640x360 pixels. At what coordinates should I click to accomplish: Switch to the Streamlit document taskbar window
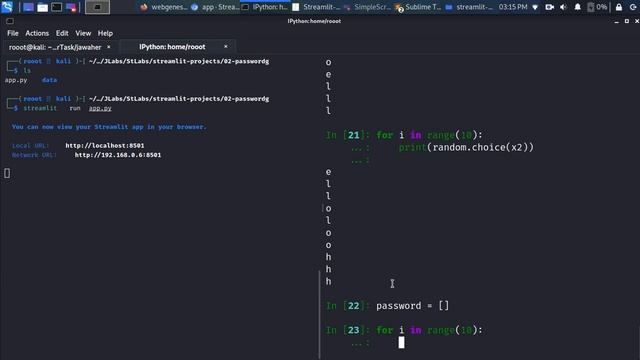317,7
